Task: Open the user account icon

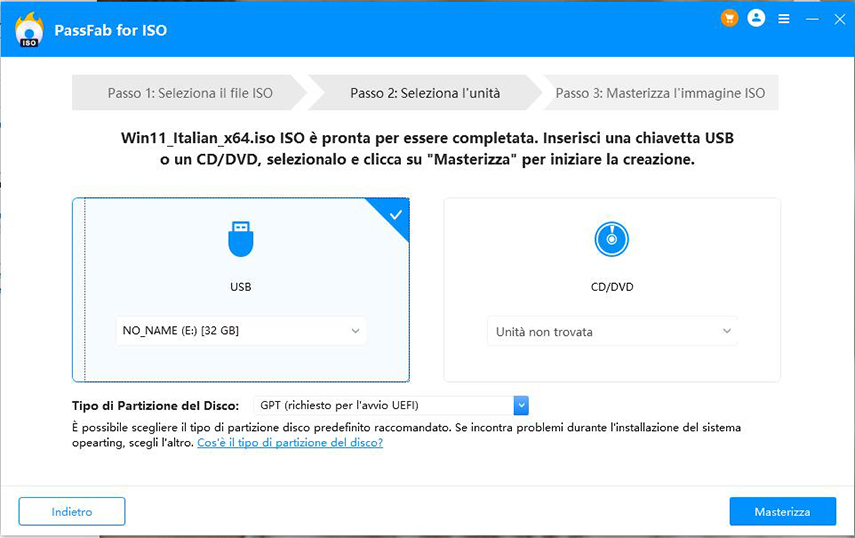Action: coord(756,18)
